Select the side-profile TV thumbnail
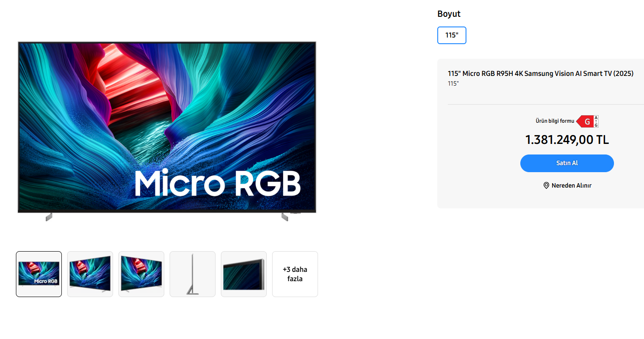 (193, 274)
